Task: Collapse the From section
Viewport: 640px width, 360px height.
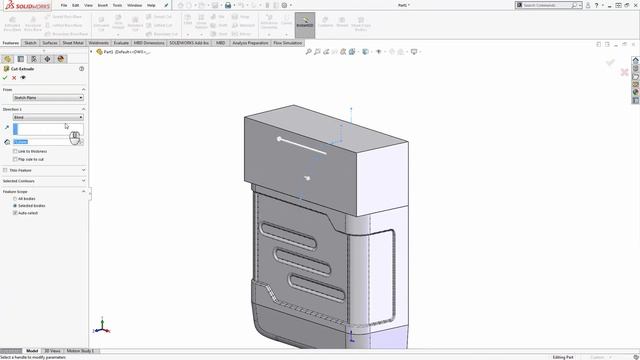Action: point(83,89)
